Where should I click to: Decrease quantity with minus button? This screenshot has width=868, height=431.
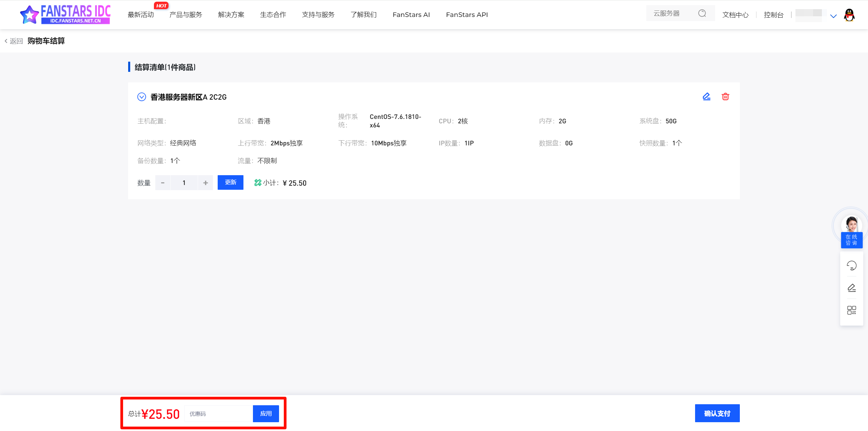(x=163, y=183)
